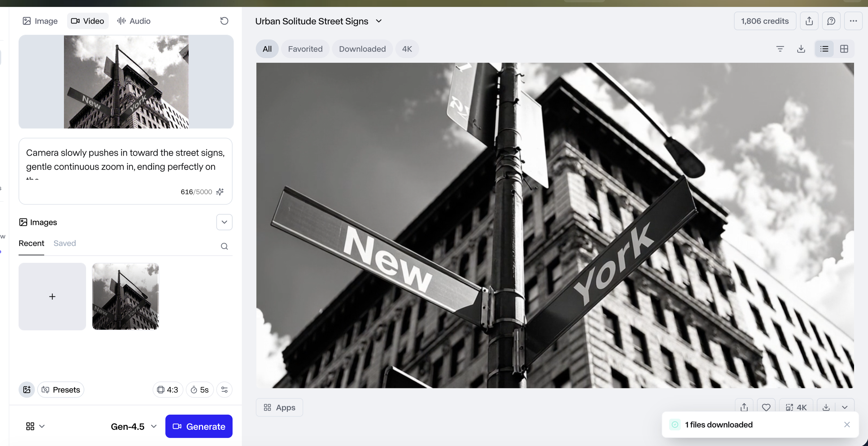Click the add image icon beside Presets

click(x=27, y=390)
